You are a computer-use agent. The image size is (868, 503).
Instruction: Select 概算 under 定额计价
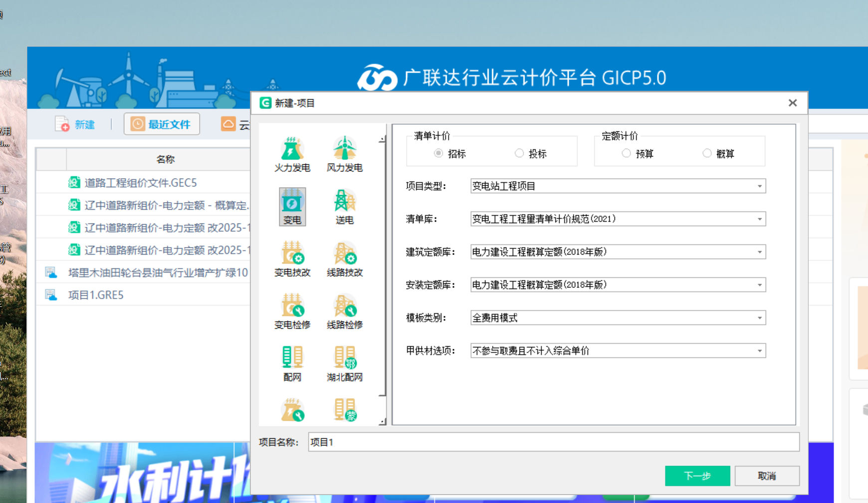pyautogui.click(x=707, y=153)
